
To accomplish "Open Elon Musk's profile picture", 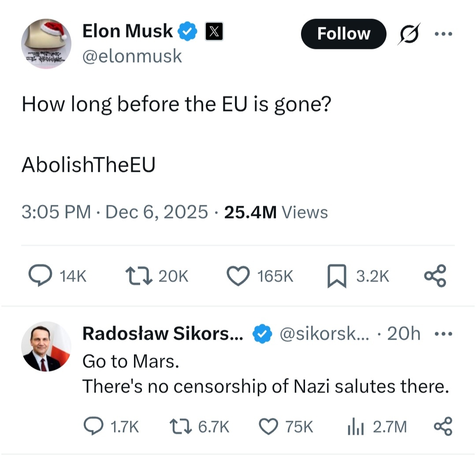I will [x=46, y=44].
